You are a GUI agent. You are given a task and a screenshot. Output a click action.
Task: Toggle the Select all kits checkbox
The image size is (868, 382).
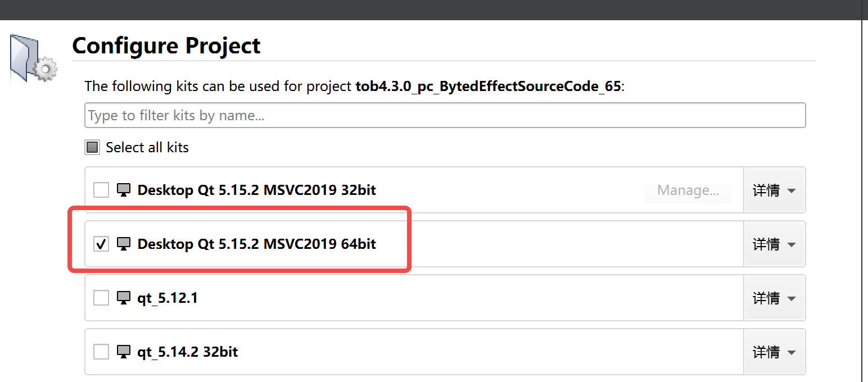click(92, 147)
